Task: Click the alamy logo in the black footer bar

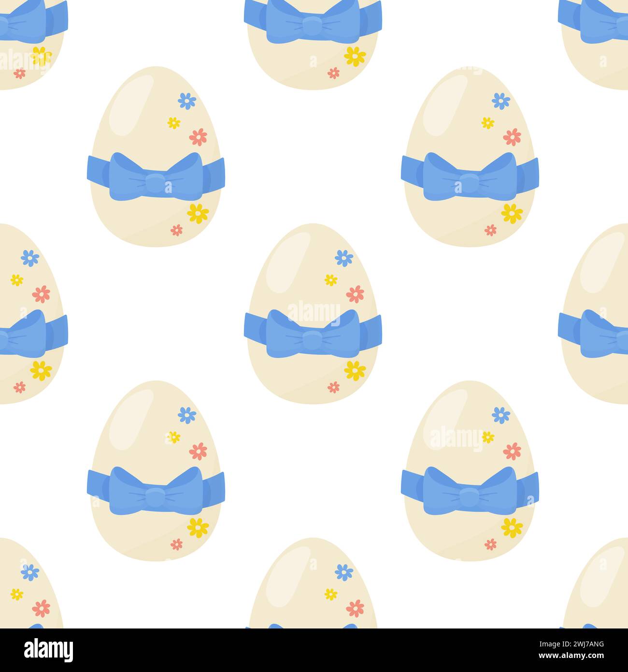Action: pos(49,650)
